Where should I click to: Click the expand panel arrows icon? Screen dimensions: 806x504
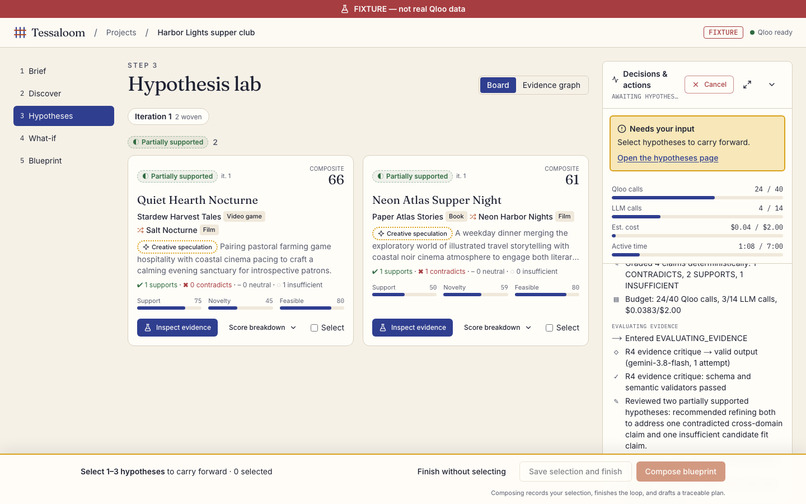747,84
